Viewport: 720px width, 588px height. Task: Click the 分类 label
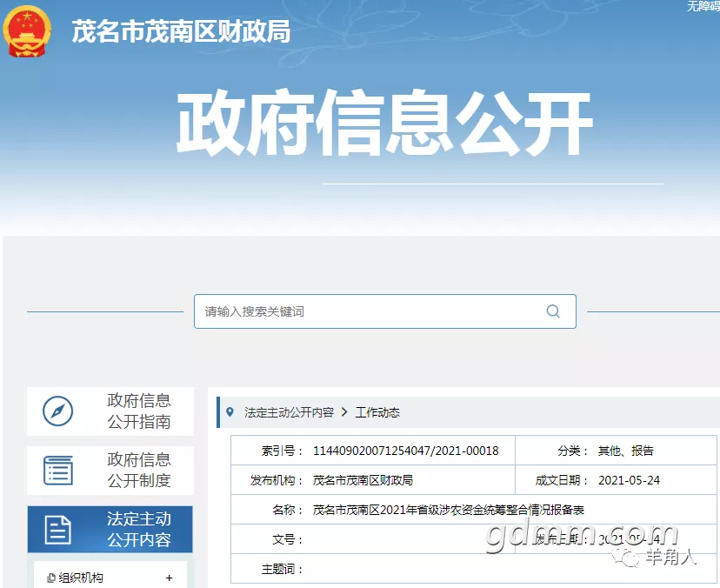[572, 451]
